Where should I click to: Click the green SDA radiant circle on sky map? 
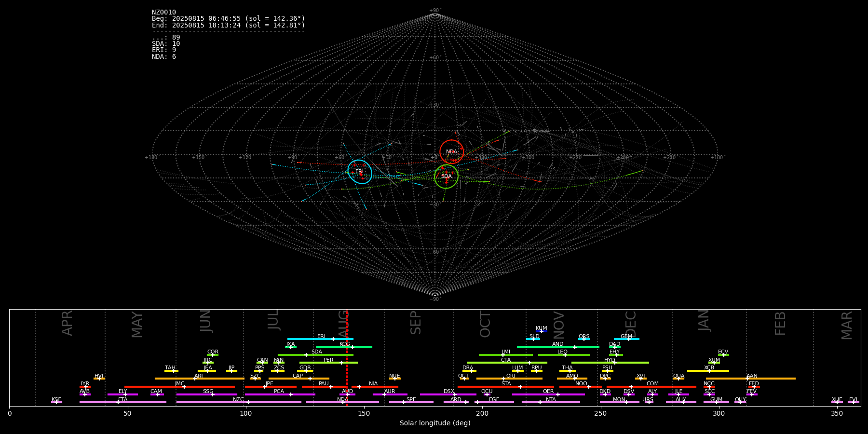[446, 176]
